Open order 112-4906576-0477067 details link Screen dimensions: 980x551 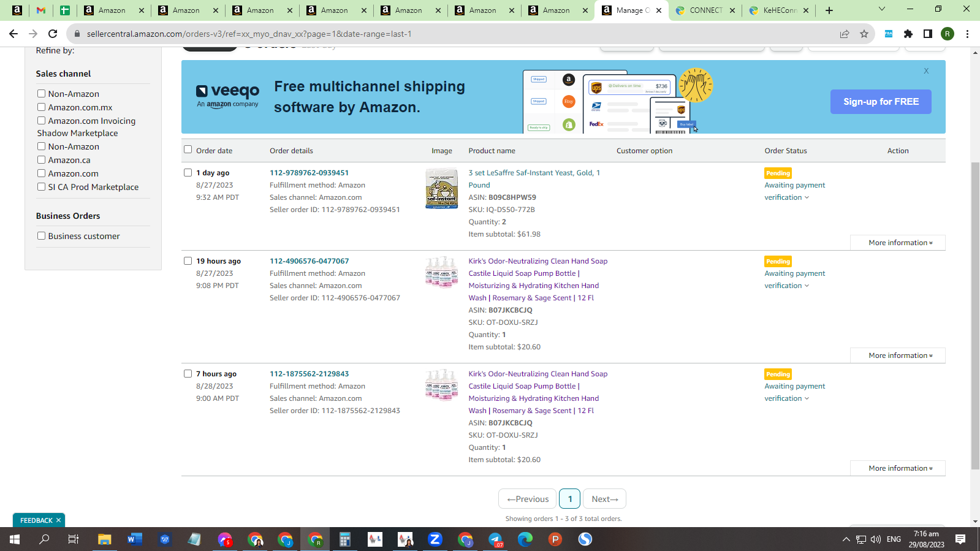click(309, 261)
